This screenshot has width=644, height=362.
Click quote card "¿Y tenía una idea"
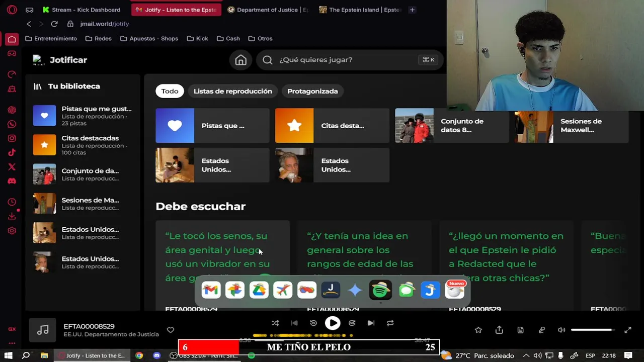[364, 265]
